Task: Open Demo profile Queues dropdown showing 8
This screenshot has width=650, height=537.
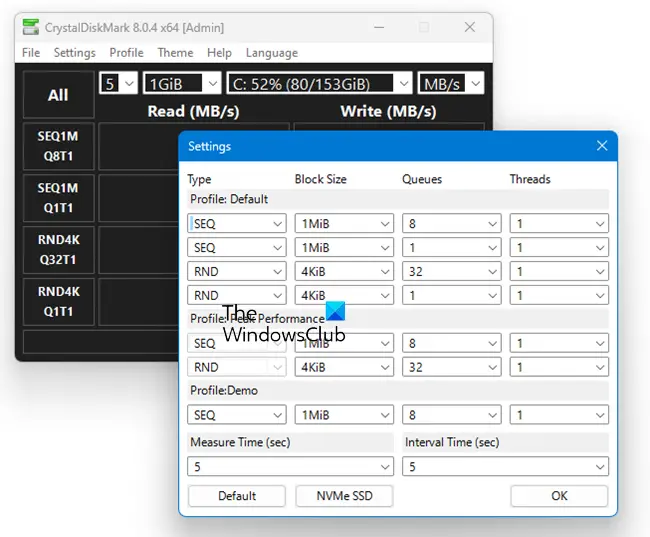Action: pyautogui.click(x=452, y=415)
